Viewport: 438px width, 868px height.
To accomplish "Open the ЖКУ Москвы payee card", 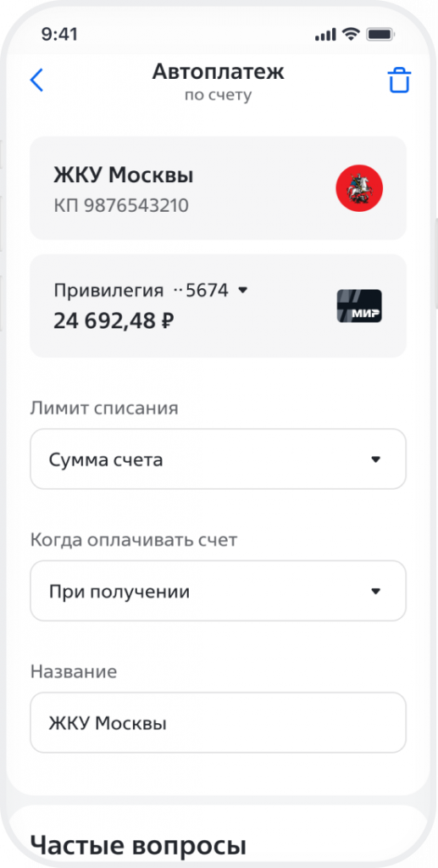I will click(x=218, y=188).
